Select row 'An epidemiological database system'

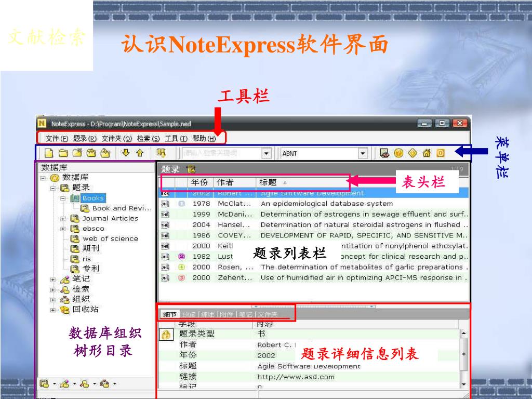tap(314, 204)
